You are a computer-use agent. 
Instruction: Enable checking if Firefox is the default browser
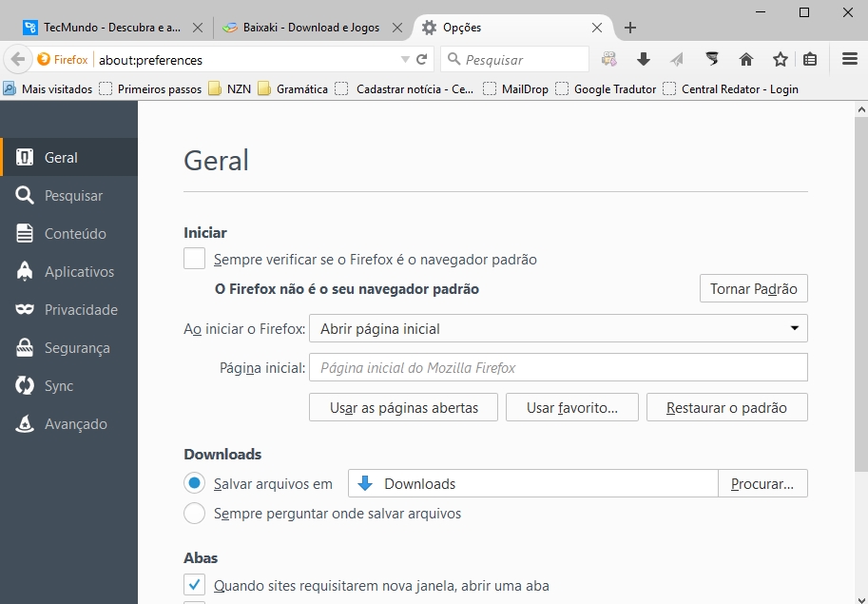(x=194, y=258)
